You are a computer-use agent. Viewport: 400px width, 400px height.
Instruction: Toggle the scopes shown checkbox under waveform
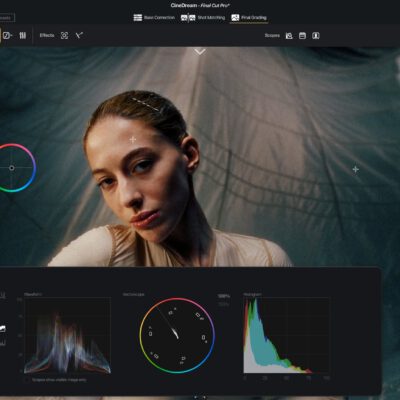coord(27,380)
